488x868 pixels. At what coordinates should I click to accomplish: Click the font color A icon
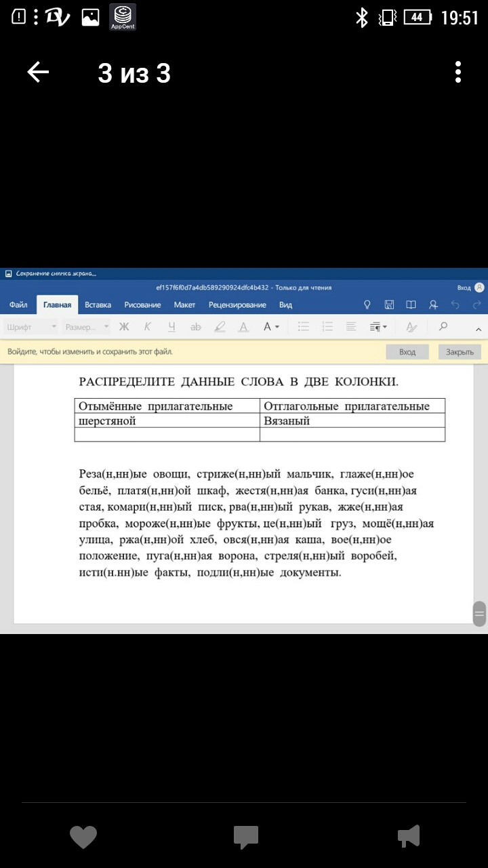(243, 327)
